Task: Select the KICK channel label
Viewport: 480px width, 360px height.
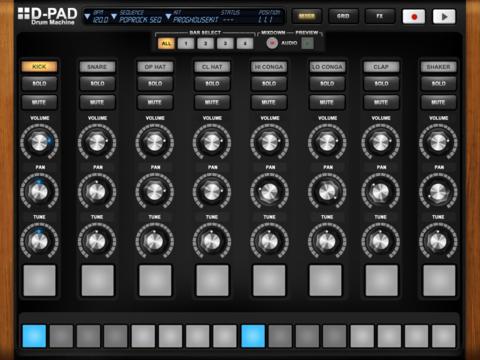Action: (x=39, y=67)
